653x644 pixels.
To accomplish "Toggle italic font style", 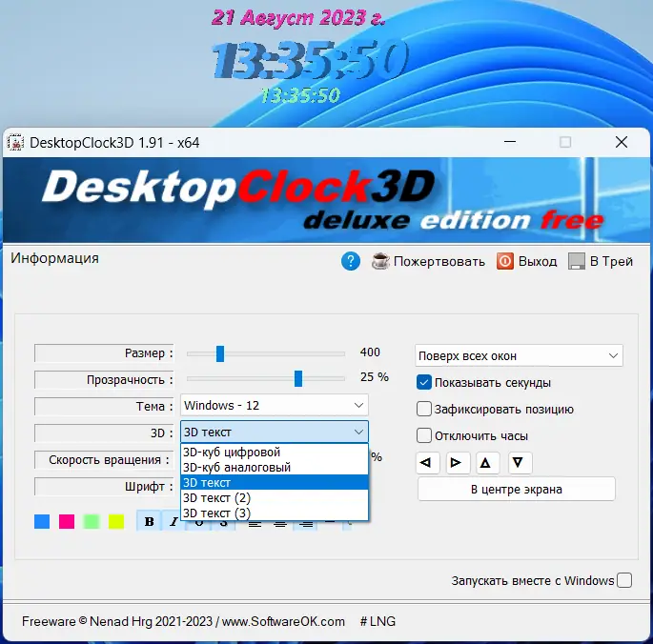I will 173,521.
